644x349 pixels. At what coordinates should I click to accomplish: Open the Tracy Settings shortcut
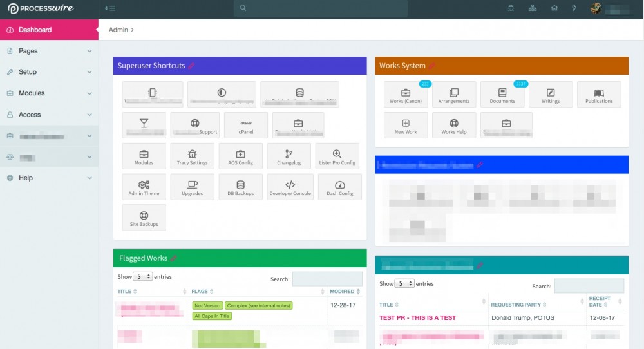click(x=192, y=156)
